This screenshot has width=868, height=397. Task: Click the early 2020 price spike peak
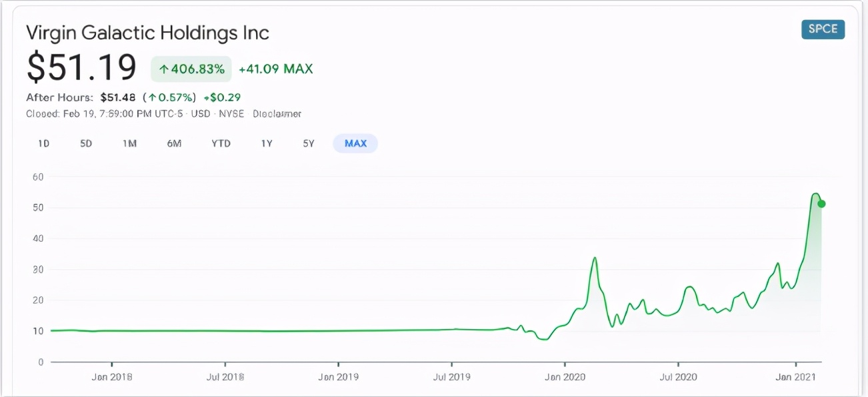[595, 258]
